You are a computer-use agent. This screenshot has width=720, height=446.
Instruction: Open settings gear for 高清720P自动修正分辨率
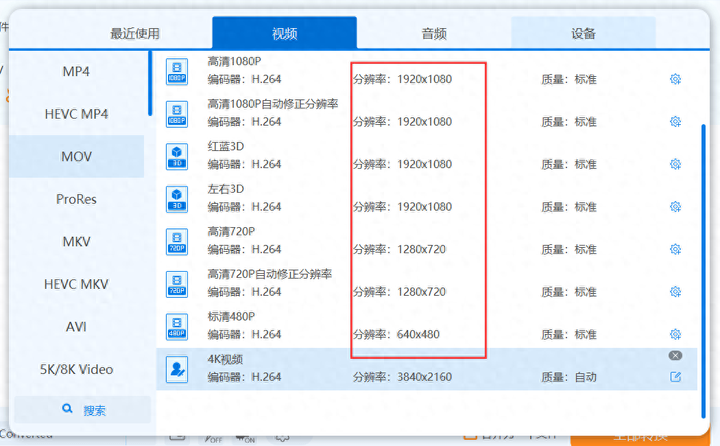pyautogui.click(x=675, y=292)
